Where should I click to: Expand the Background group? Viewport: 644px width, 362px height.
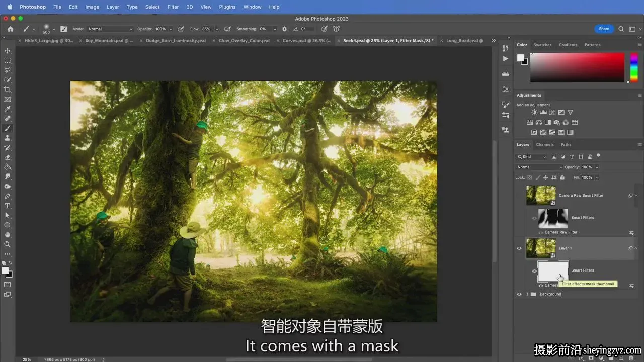[x=527, y=294]
